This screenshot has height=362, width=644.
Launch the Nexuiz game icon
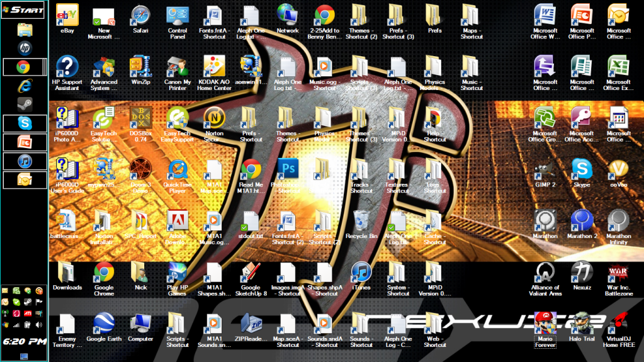tap(582, 276)
